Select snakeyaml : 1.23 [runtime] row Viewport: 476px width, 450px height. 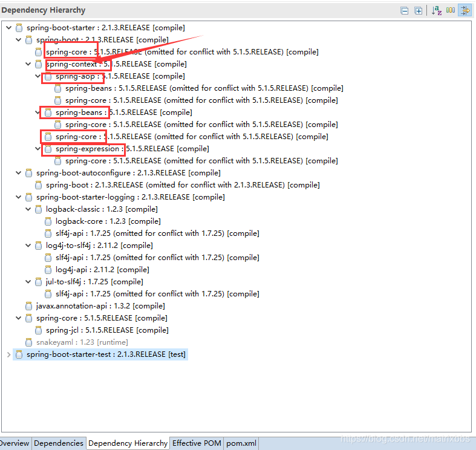82,342
